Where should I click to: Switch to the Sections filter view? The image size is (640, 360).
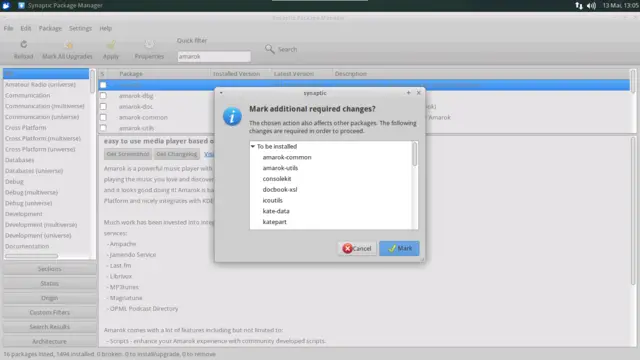coord(49,269)
